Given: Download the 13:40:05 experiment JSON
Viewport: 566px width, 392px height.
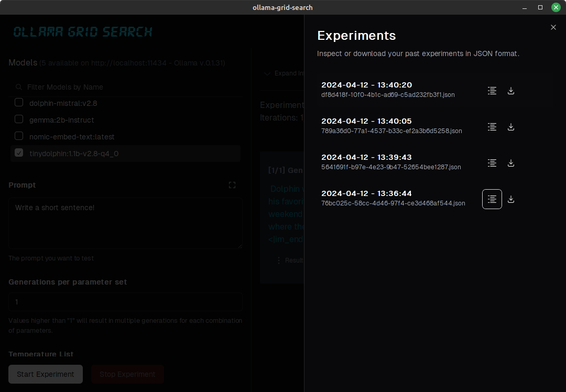Looking at the screenshot, I should coord(511,127).
